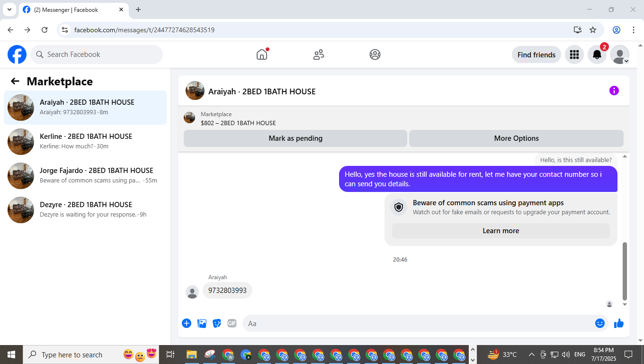Image resolution: width=644 pixels, height=364 pixels.
Task: Click chat scroll-up arrow
Action: pos(625,156)
